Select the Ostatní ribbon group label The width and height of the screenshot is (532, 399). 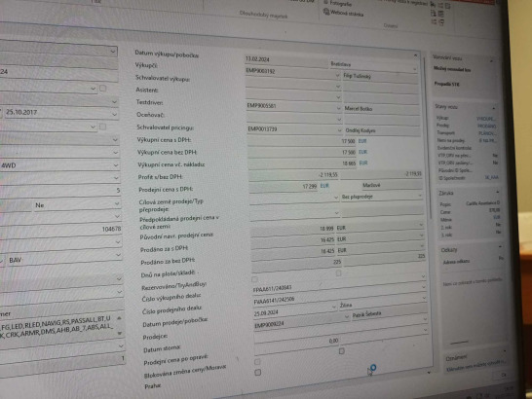[x=391, y=25]
